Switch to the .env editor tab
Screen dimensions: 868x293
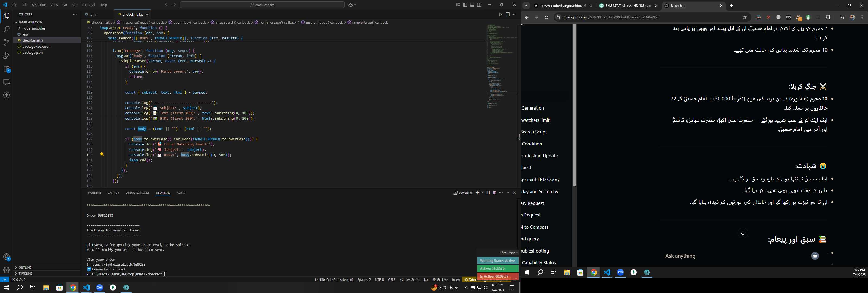point(93,14)
